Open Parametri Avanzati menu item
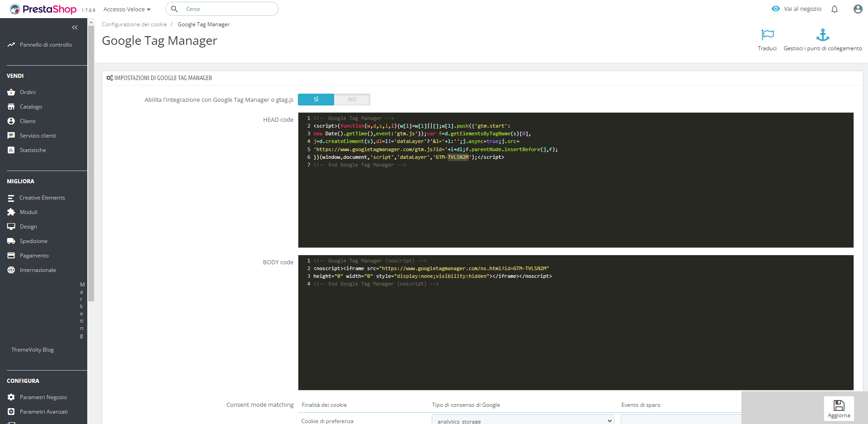The height and width of the screenshot is (424, 868). pyautogui.click(x=43, y=412)
